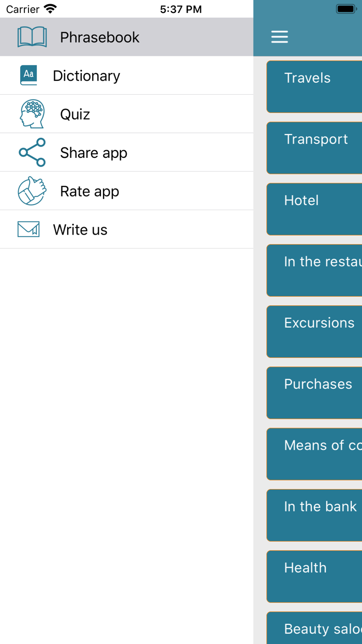Click the open book Phrasebook icon
Image resolution: width=362 pixels, height=644 pixels.
[x=32, y=37]
